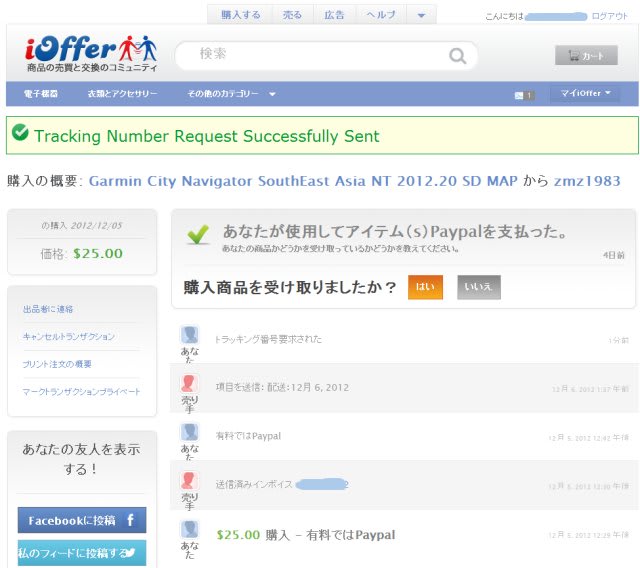640x568 pixels.
Task: Click seller avatar beside 項目を送信 row
Action: point(189,383)
